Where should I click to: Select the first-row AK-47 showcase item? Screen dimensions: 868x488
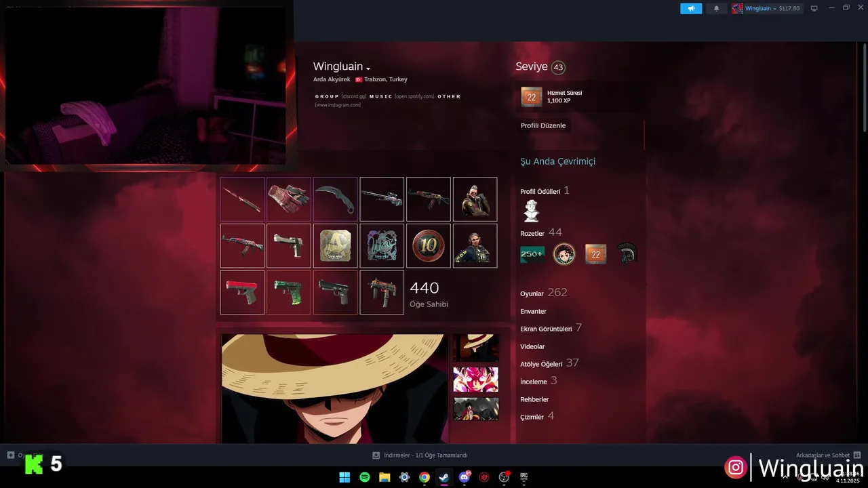pos(429,199)
